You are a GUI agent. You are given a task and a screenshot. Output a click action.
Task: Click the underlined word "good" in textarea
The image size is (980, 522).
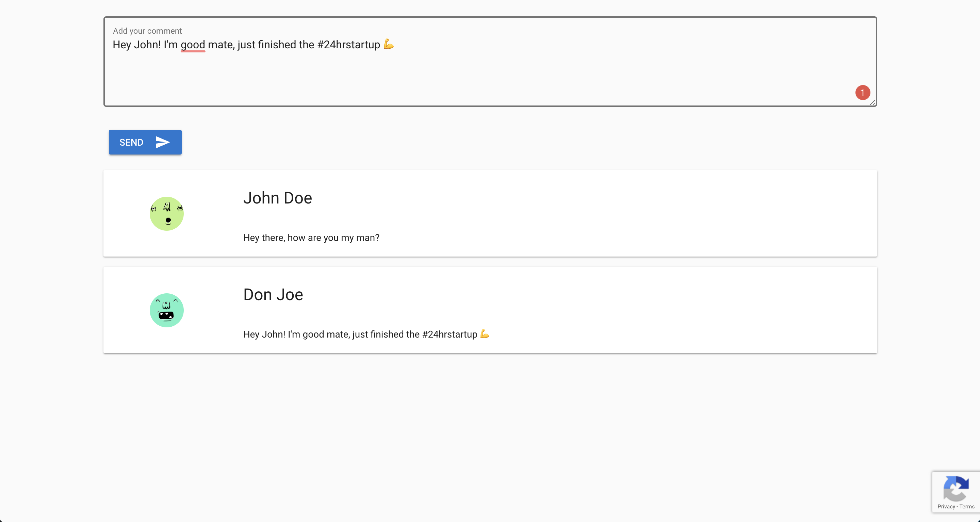click(193, 45)
